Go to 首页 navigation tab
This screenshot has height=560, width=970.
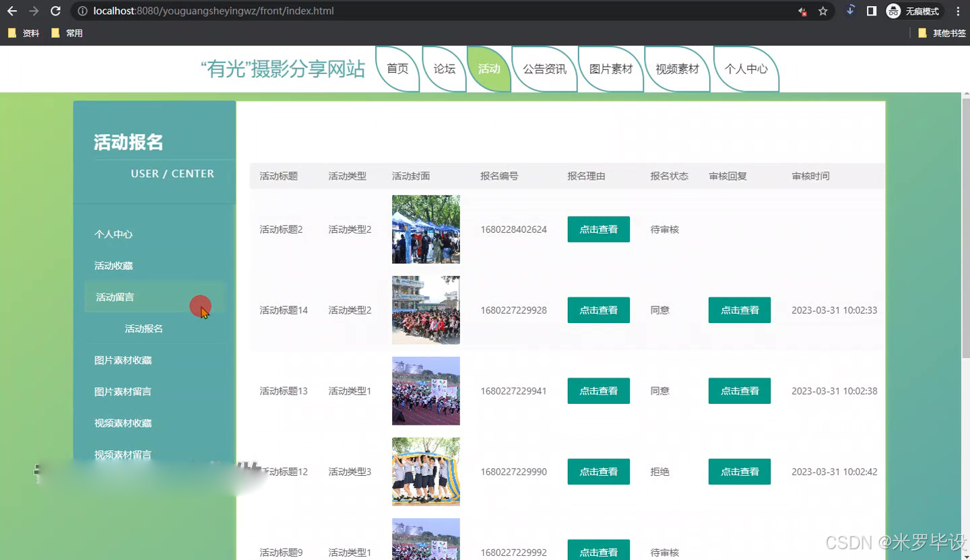tap(397, 69)
